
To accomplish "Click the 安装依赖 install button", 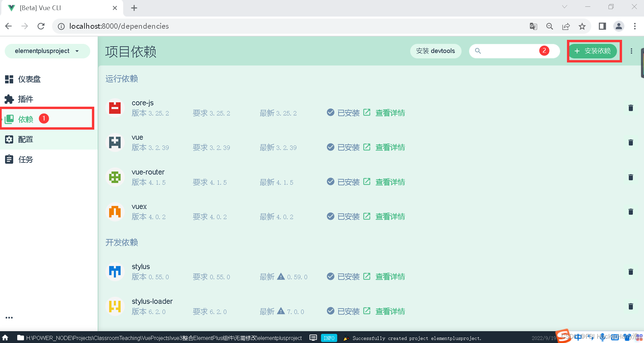I will 594,51.
